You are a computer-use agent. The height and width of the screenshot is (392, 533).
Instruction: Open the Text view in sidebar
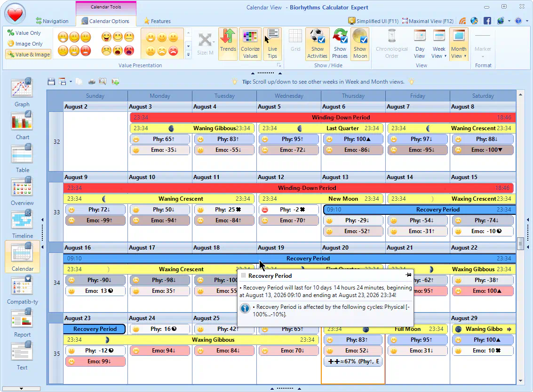[22, 356]
